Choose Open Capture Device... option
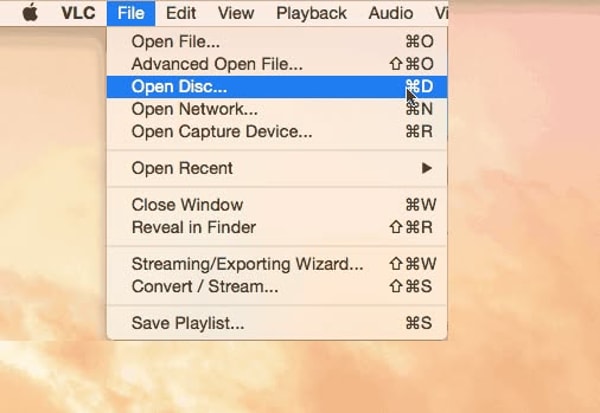This screenshot has width=600, height=413. [x=277, y=132]
